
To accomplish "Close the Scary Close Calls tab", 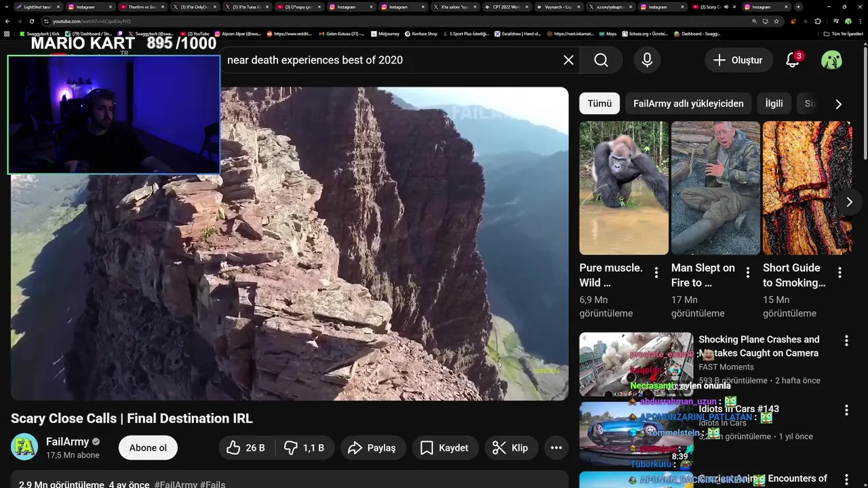I will pyautogui.click(x=734, y=7).
